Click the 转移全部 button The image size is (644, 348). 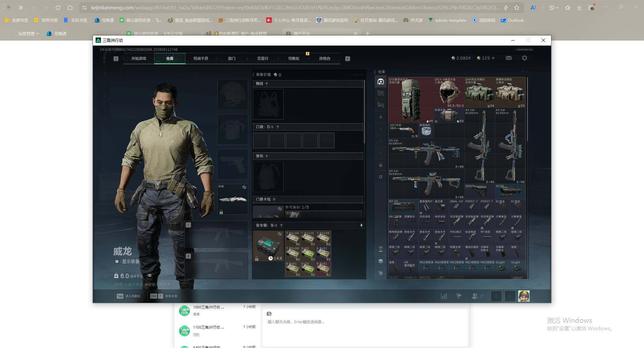pyautogui.click(x=164, y=296)
